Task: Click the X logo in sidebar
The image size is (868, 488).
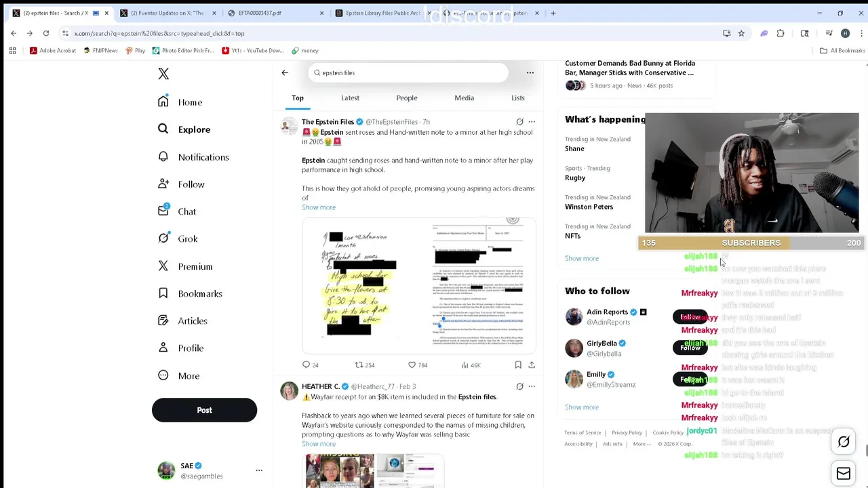Action: pyautogui.click(x=163, y=74)
